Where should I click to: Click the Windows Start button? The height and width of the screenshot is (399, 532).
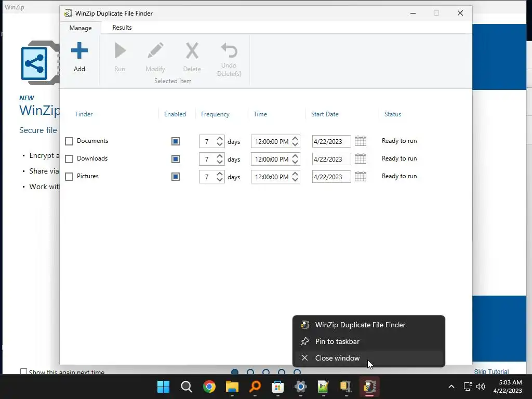coord(163,387)
